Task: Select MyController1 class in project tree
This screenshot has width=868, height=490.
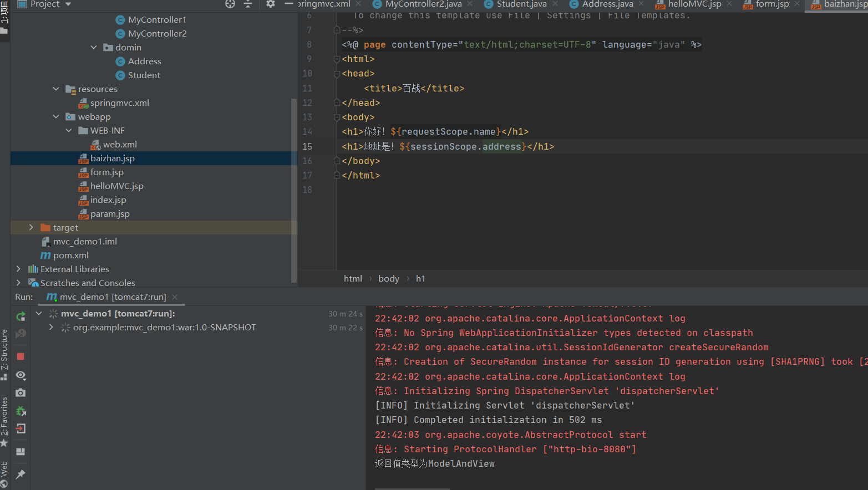Action: pos(157,19)
